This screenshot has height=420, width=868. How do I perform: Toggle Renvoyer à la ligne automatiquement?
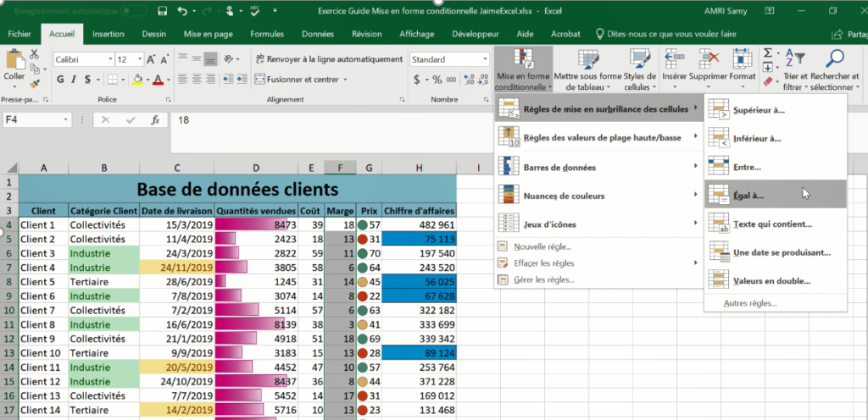327,59
